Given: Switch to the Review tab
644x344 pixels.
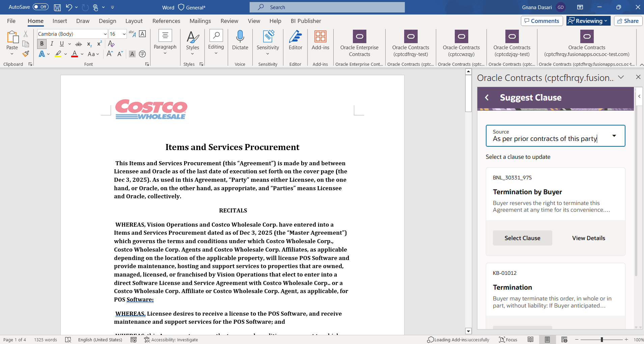Looking at the screenshot, I should 229,21.
